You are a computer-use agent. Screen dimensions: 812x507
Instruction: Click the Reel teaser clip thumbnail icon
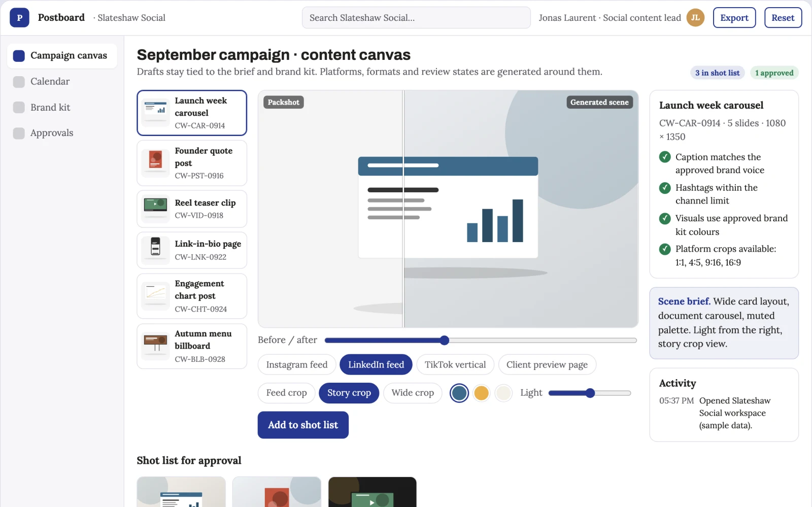click(x=155, y=209)
